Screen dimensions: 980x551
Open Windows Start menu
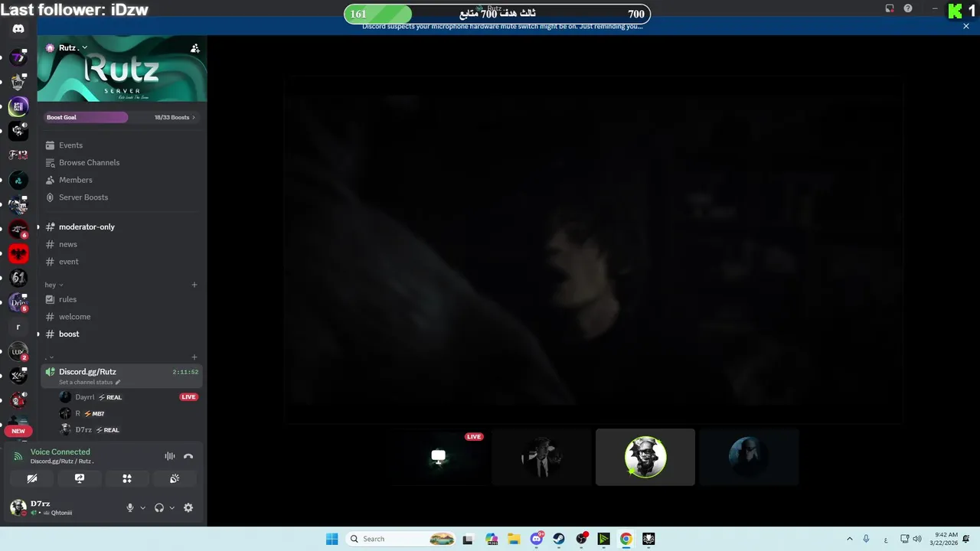click(332, 539)
